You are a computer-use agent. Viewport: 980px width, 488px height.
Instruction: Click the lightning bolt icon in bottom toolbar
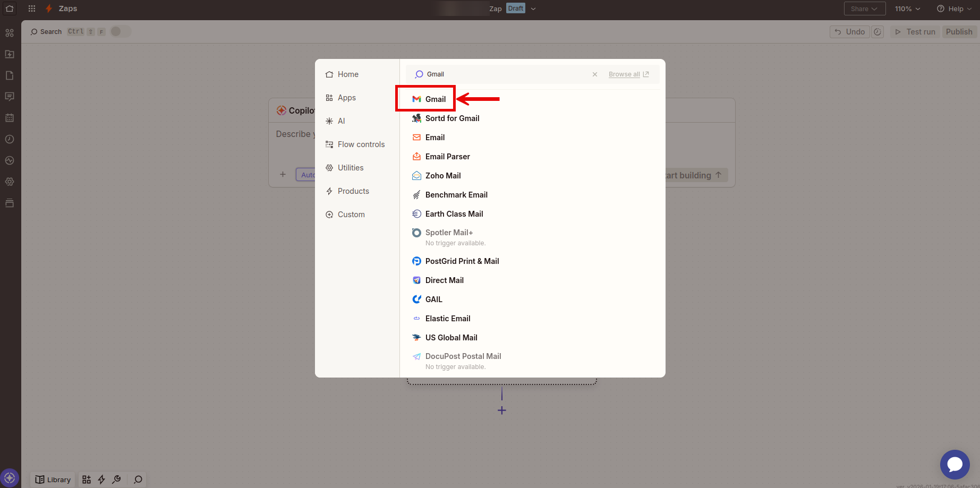point(101,480)
